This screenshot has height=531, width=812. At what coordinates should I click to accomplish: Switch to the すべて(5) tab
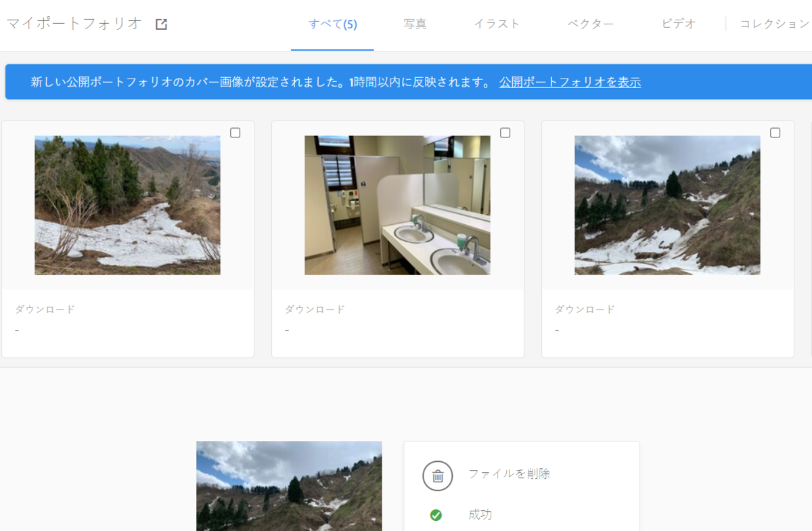[333, 24]
